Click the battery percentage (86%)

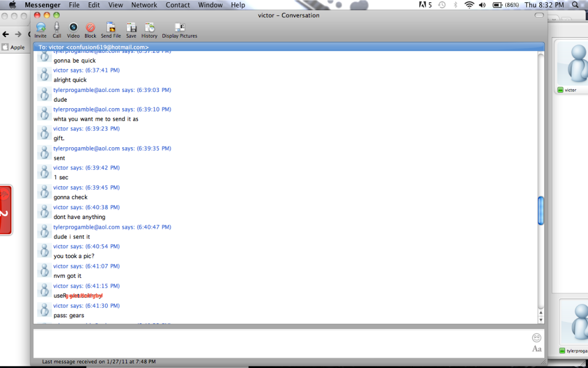pyautogui.click(x=512, y=5)
